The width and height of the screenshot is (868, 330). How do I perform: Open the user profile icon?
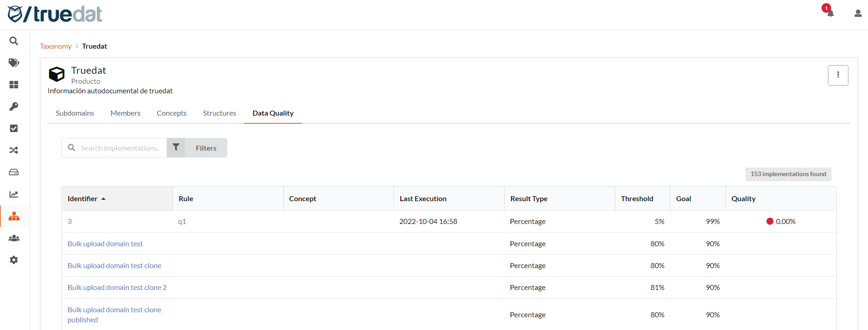coord(858,14)
